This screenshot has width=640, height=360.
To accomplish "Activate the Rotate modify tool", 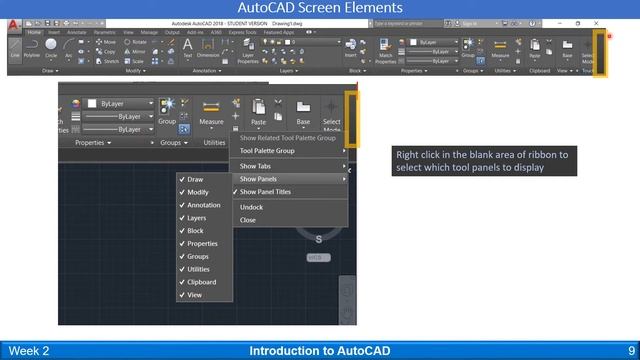I will click(x=136, y=42).
